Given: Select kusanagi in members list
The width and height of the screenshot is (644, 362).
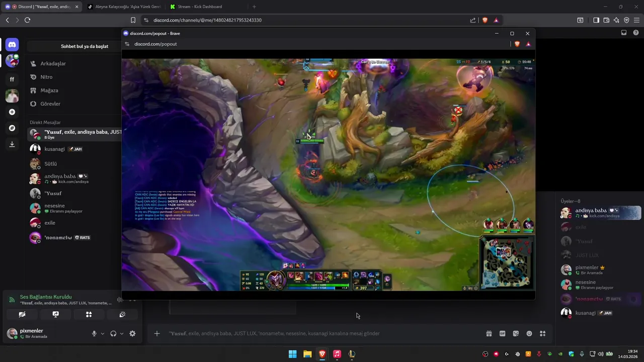Looking at the screenshot, I should tap(600, 313).
